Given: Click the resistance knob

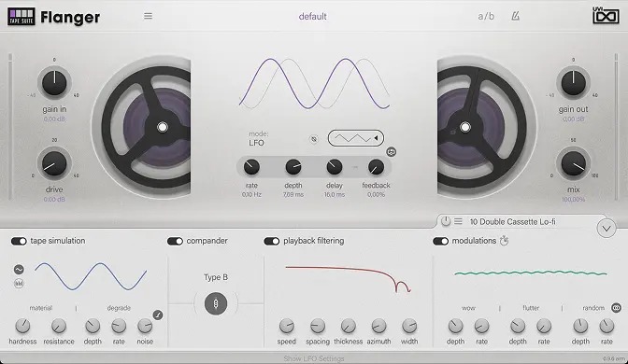Looking at the screenshot, I should pyautogui.click(x=59, y=326).
